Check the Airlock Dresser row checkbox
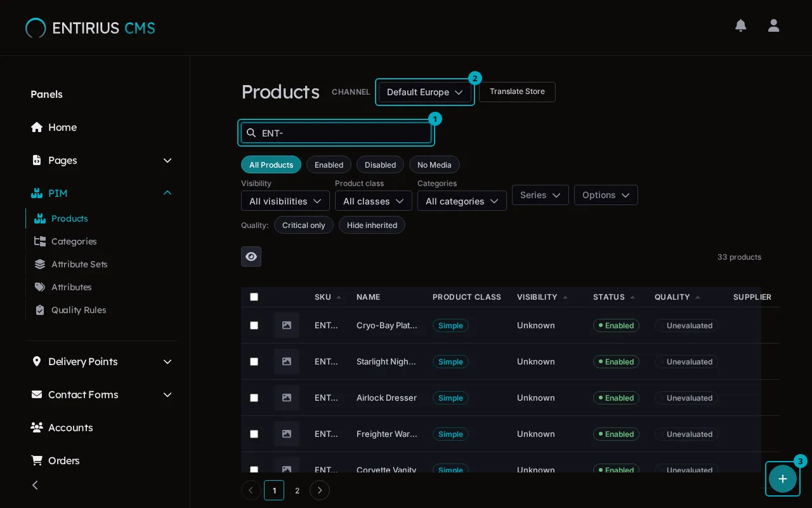 (254, 398)
